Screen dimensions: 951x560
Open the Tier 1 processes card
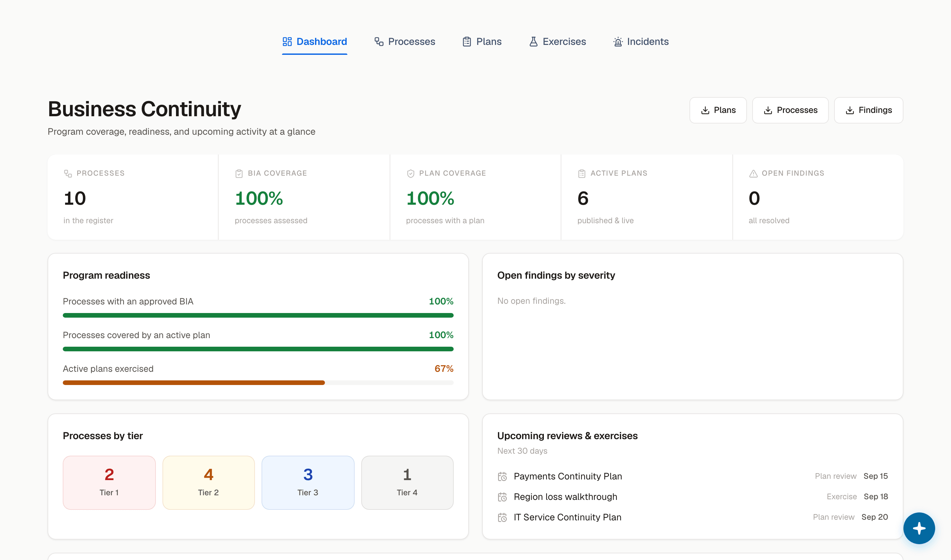(x=109, y=483)
